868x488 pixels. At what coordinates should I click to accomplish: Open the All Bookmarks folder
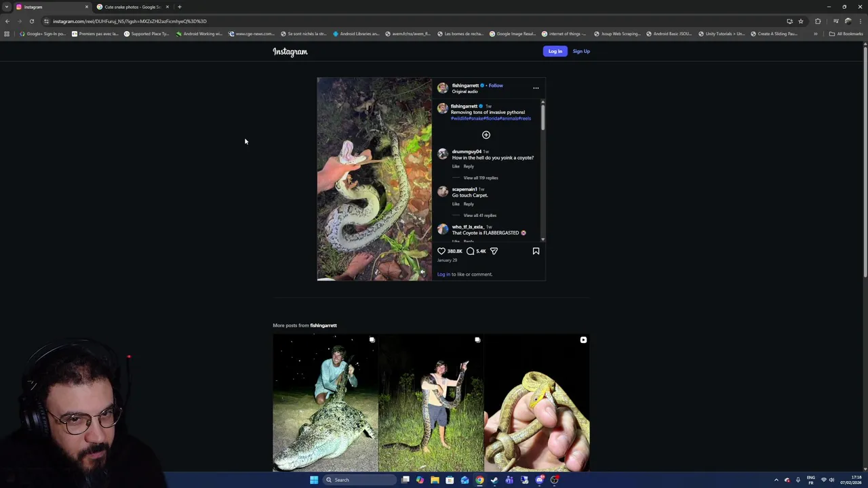point(846,34)
